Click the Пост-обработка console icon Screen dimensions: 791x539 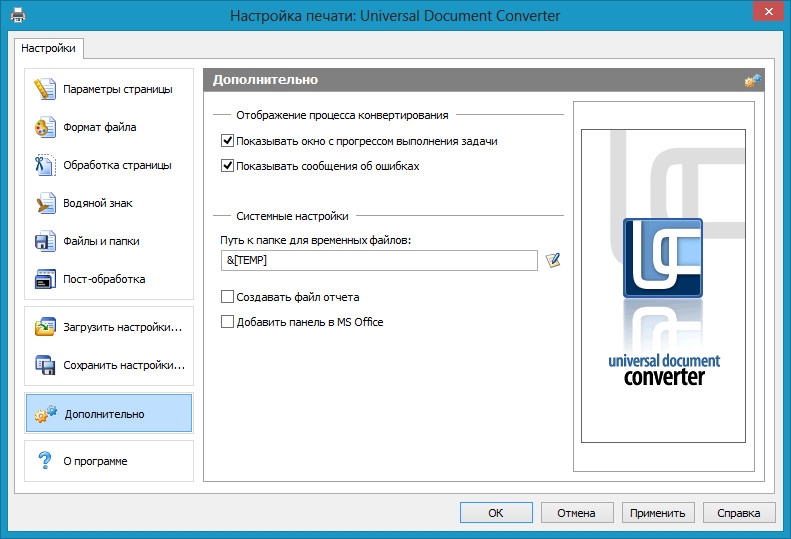tap(45, 279)
